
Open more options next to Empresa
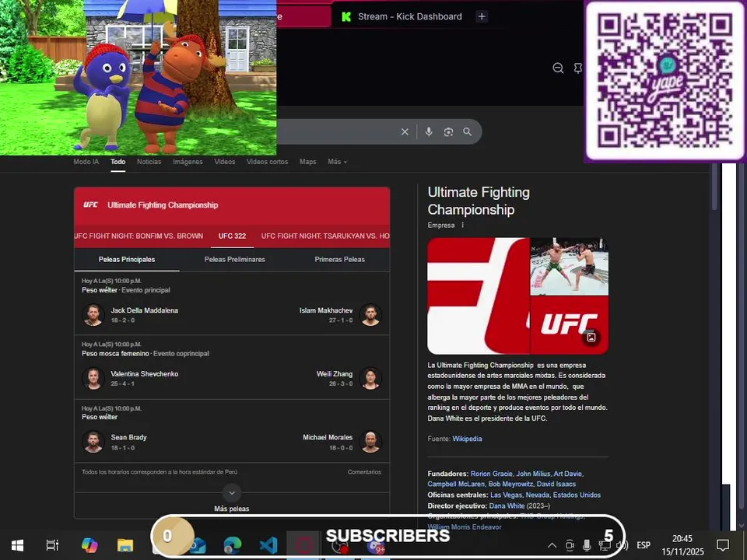pos(462,226)
